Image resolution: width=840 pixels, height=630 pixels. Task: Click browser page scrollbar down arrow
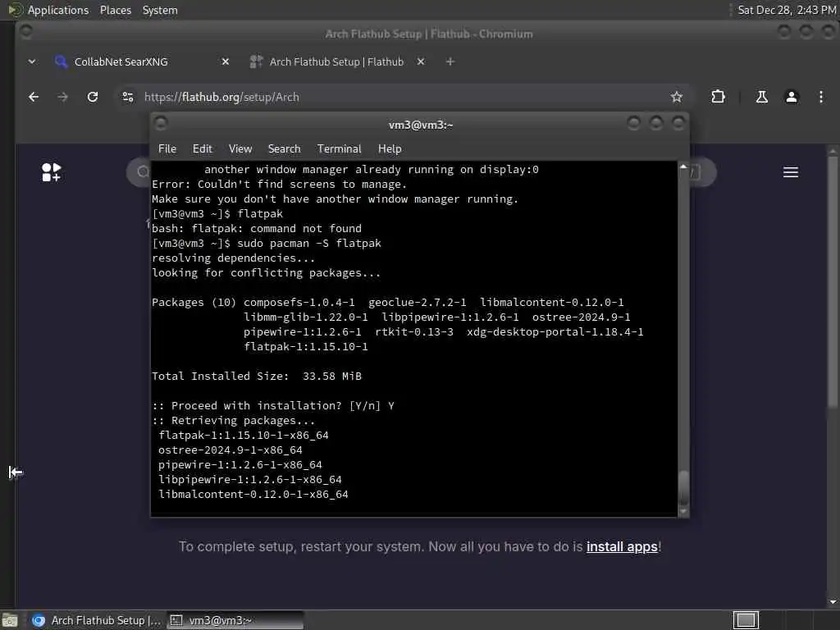[x=832, y=602]
